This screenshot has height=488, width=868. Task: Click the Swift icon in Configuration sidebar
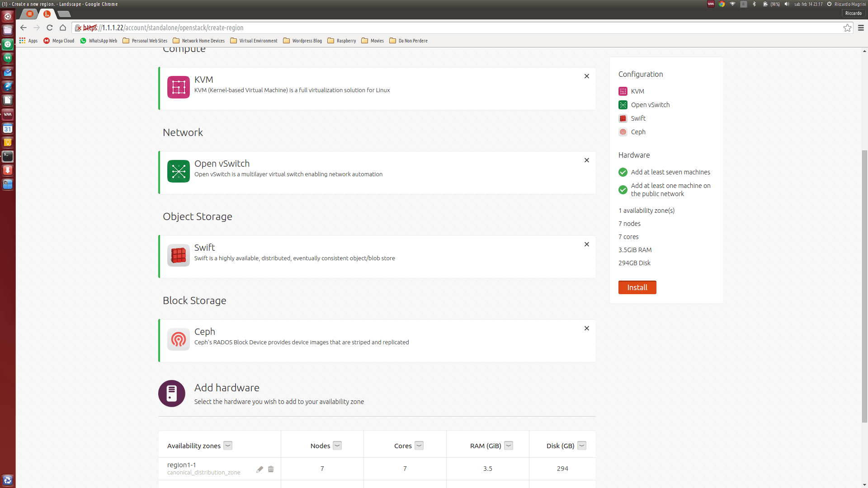click(x=623, y=118)
